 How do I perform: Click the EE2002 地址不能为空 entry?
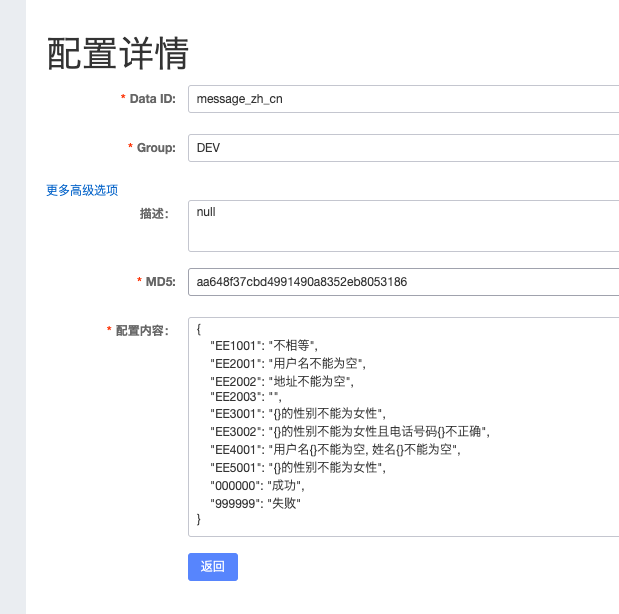click(282, 380)
